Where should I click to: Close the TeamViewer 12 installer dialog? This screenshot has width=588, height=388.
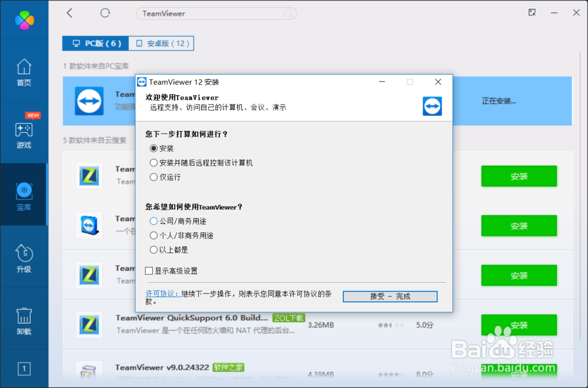438,82
